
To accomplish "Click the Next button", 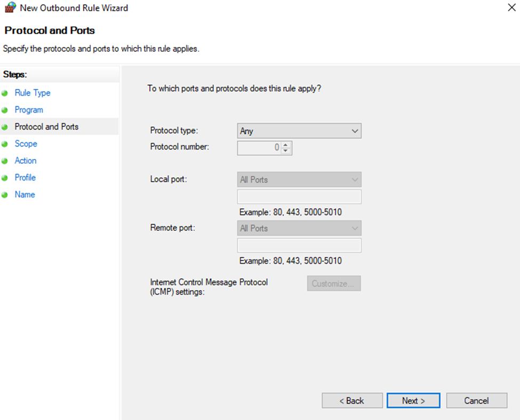I will [413, 401].
